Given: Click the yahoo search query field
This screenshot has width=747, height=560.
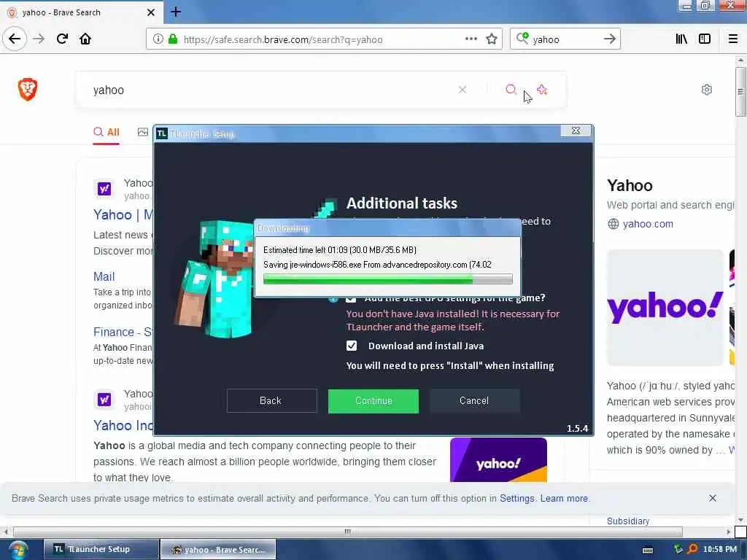Looking at the screenshot, I should (x=271, y=90).
